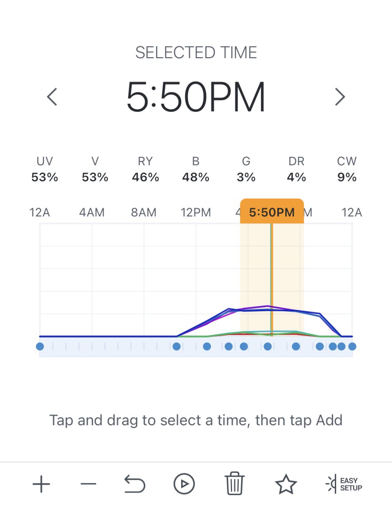Delete the schedule with trash icon
The height and width of the screenshot is (532, 392).
[x=234, y=484]
